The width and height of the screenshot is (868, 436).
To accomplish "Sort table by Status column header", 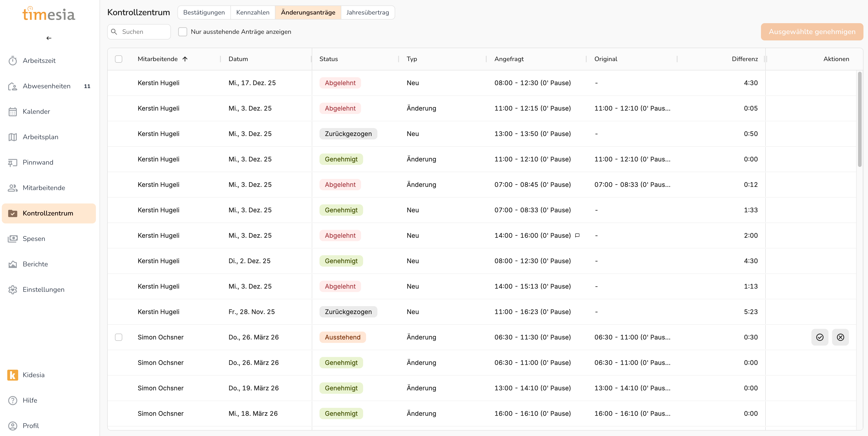I will click(328, 59).
